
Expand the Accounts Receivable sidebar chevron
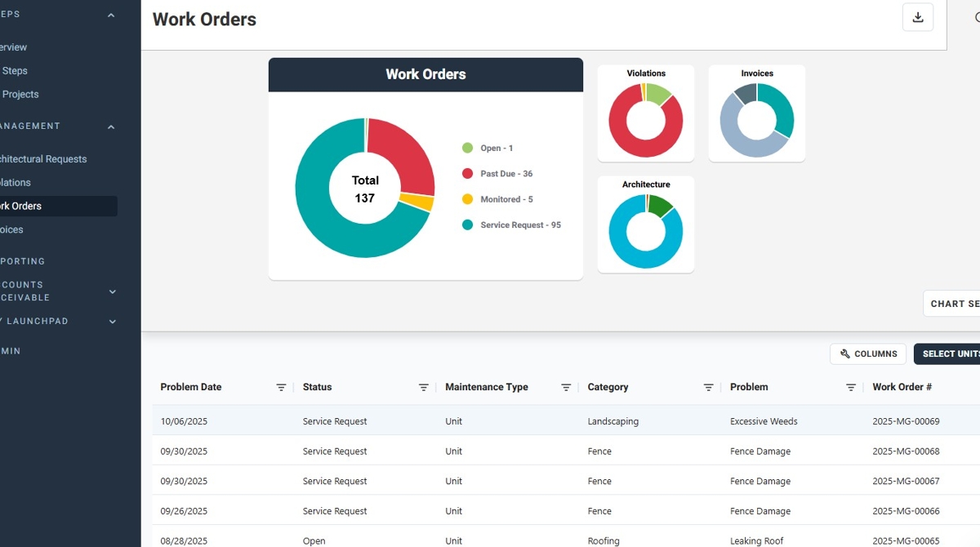113,291
